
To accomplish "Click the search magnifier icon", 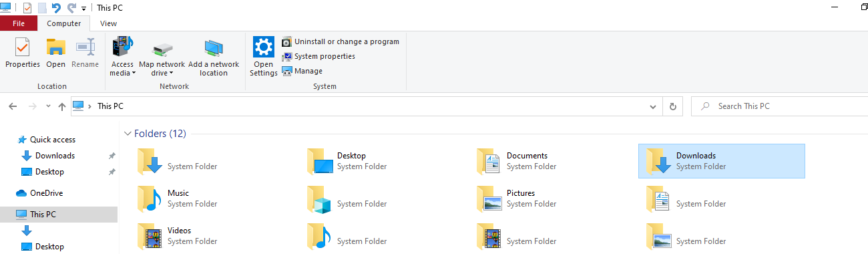I will click(704, 106).
